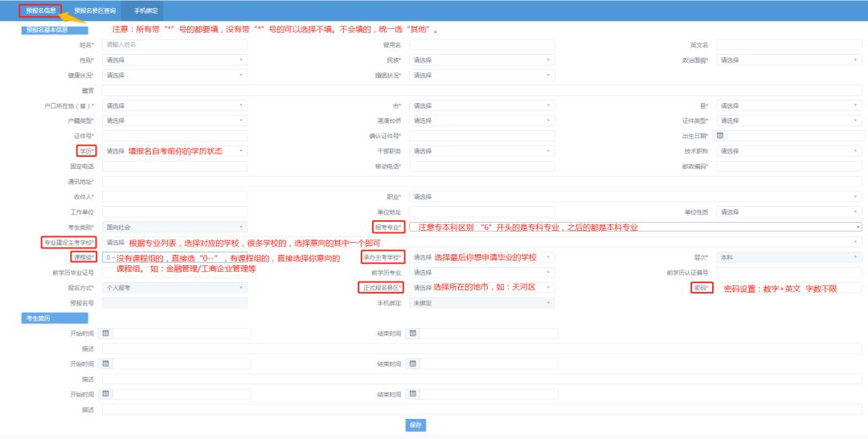Open the 出生日期 calendar picker icon
The width and height of the screenshot is (868, 439).
(x=720, y=135)
